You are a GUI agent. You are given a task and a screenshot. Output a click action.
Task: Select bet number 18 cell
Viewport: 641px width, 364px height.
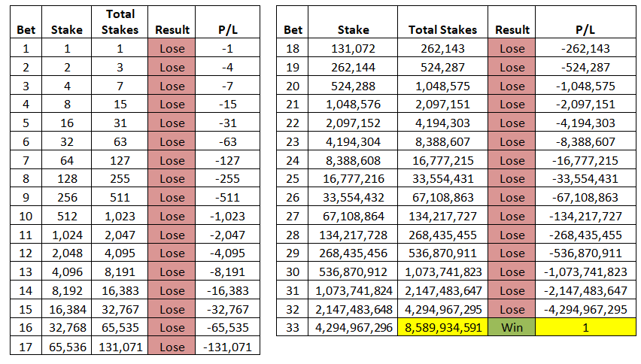click(x=293, y=48)
